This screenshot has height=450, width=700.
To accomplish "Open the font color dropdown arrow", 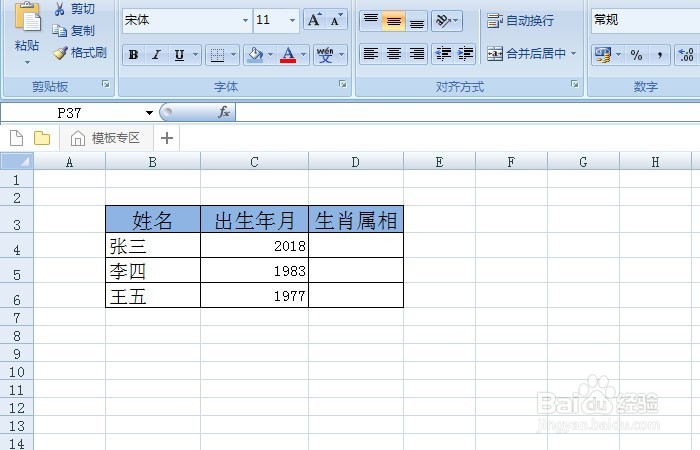I will pyautogui.click(x=304, y=55).
